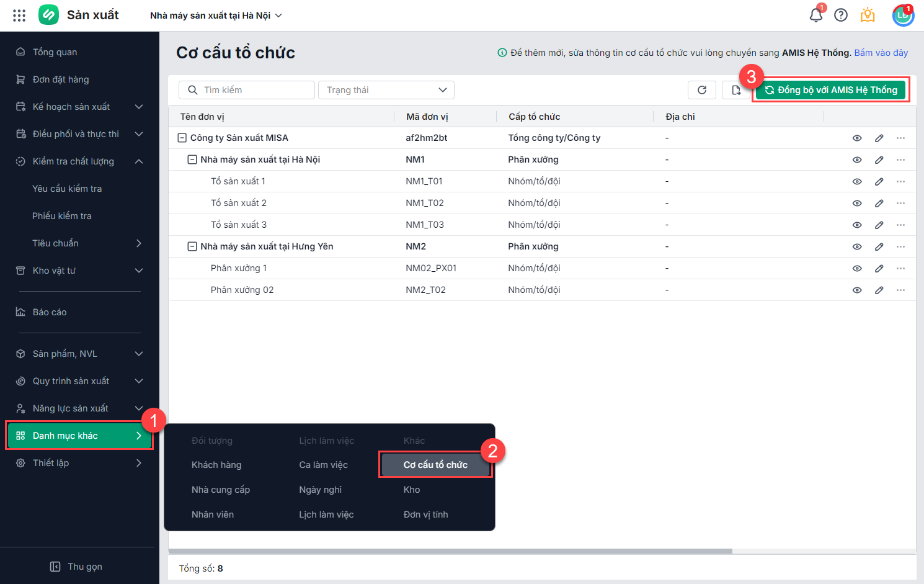The width and height of the screenshot is (924, 584).
Task: Open Ca làm việc from the flyout
Action: click(323, 465)
